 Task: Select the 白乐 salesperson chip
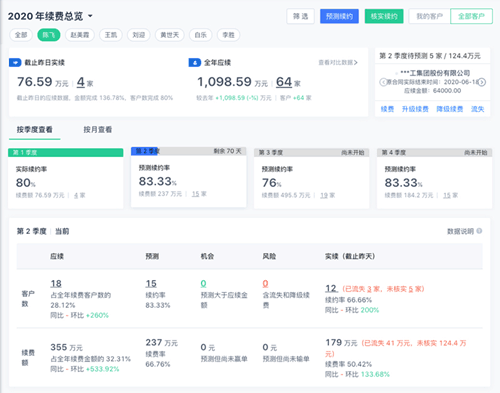[201, 35]
